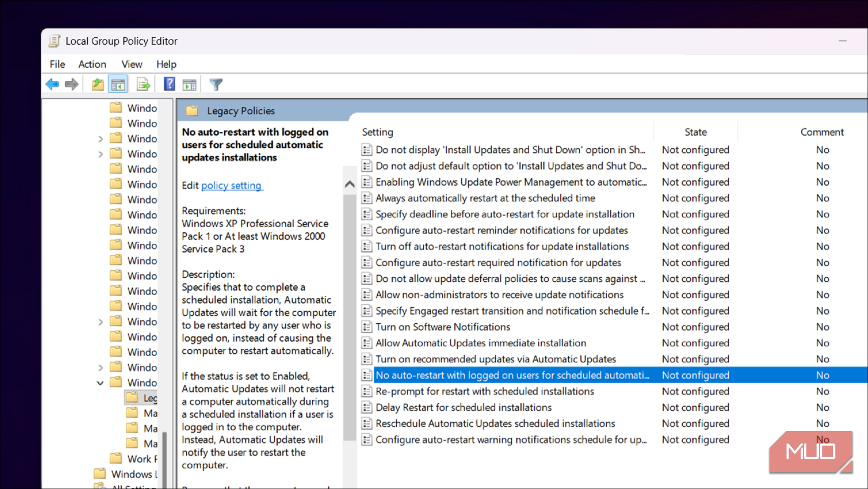This screenshot has height=489, width=868.
Task: Click the Filter funnel toolbar icon
Action: tap(216, 84)
